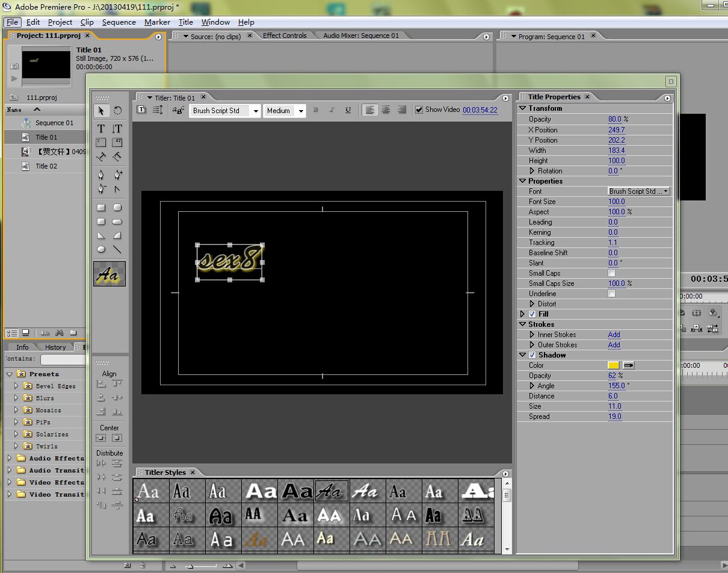Expand the Fill property section

pyautogui.click(x=522, y=314)
